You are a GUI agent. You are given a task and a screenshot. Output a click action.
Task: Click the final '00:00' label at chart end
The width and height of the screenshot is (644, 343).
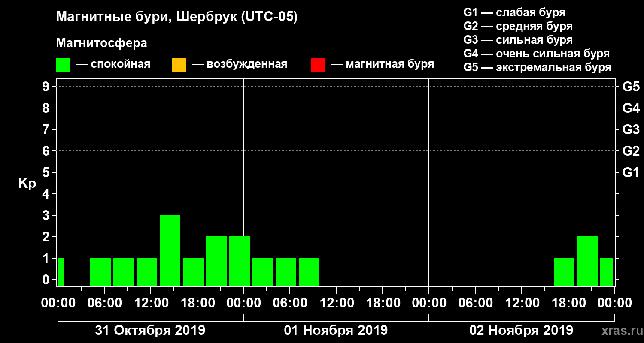point(614,303)
